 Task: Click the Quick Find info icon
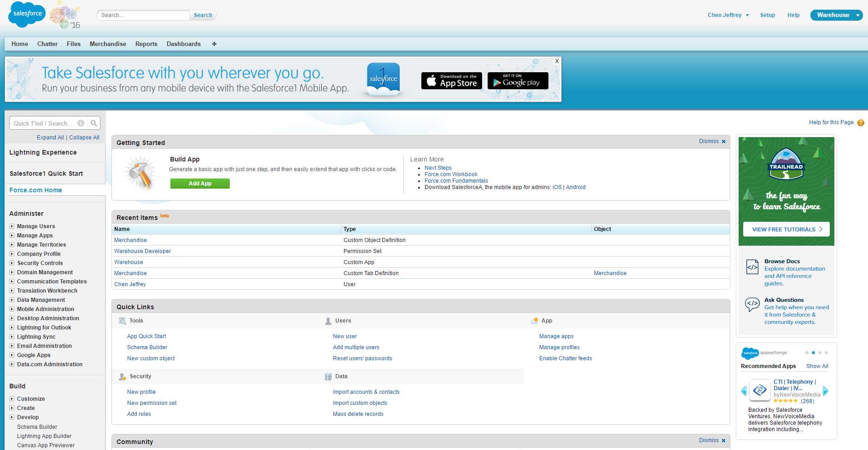[x=81, y=123]
